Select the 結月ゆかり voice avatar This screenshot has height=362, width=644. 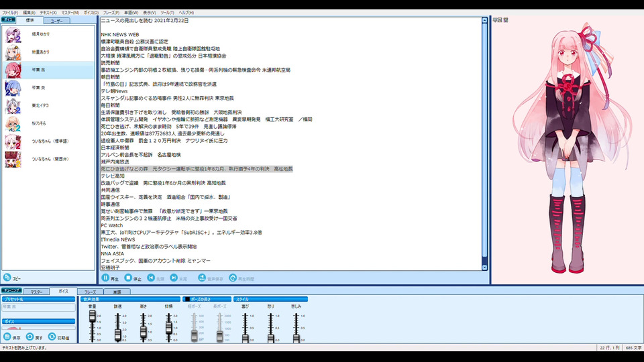pyautogui.click(x=13, y=34)
